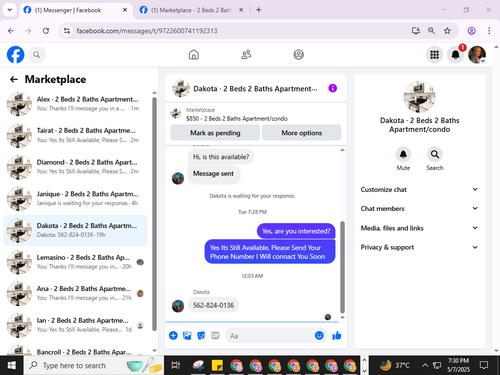Open Janique conversation in the list
This screenshot has height=375, width=500.
(x=75, y=199)
